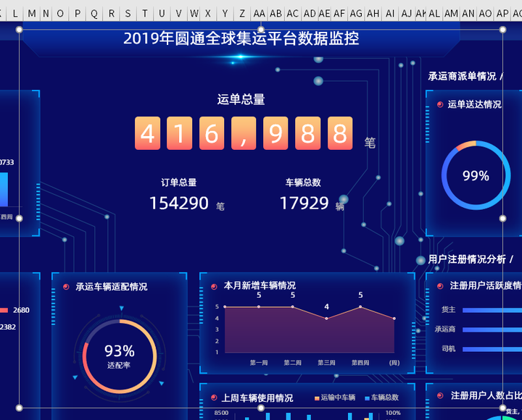Click the 本月新增车辆情况 panel title

[260, 285]
